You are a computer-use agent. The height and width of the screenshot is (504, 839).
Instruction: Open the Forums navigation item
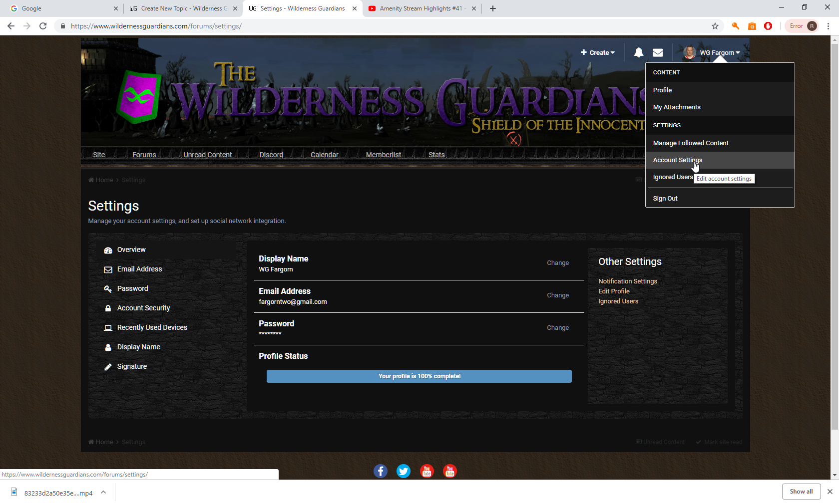click(144, 155)
